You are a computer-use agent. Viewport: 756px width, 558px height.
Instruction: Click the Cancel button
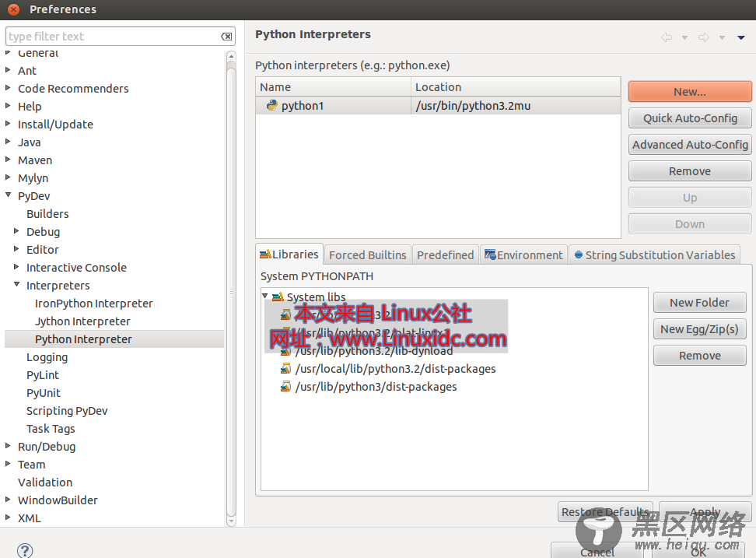[x=597, y=551]
